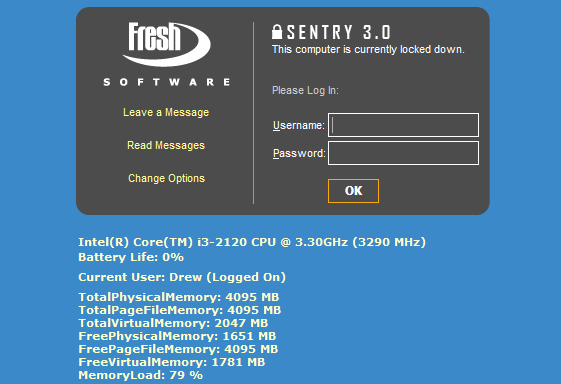Click 'TotalPhysicalMemory: 4095 MB' line
The height and width of the screenshot is (384, 561).
pos(179,297)
